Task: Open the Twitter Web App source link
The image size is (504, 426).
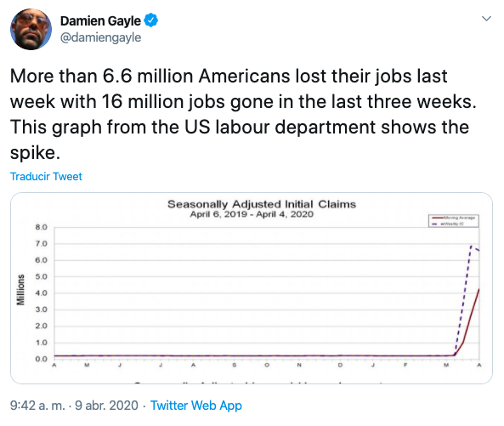Action: click(x=196, y=406)
